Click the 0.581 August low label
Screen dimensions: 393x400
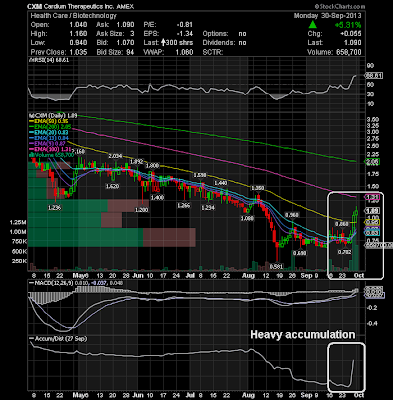276,266
